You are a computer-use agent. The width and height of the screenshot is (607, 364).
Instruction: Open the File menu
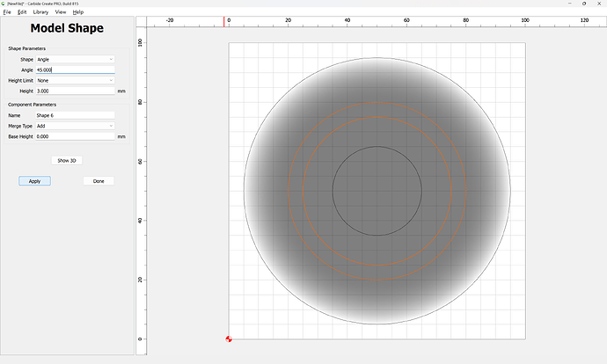point(7,12)
